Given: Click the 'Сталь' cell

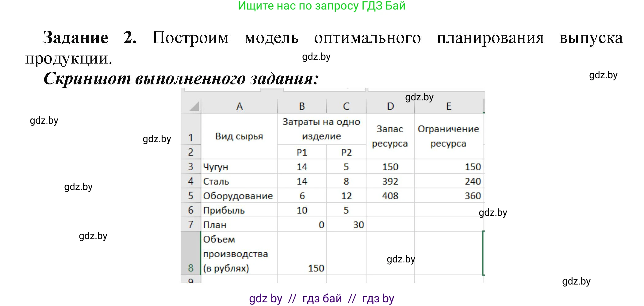Looking at the screenshot, I should 239,181.
